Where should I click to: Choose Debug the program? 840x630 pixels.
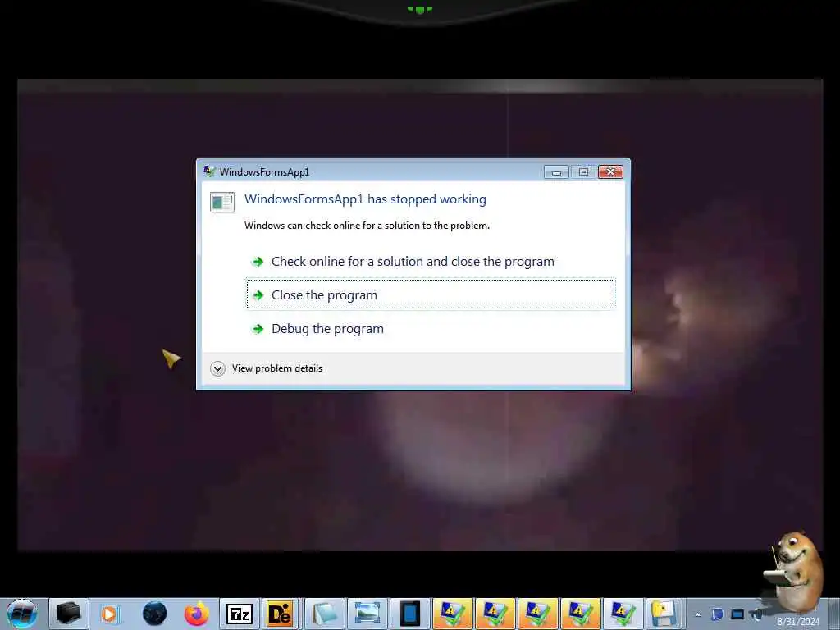tap(430, 328)
